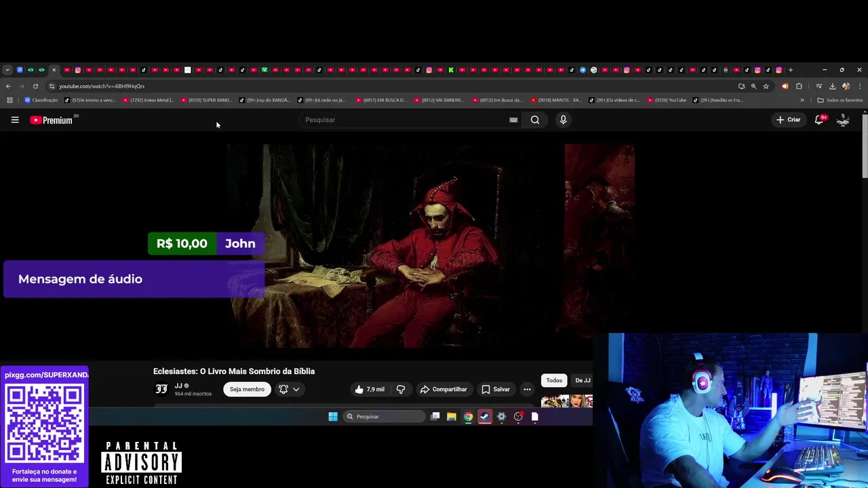The height and width of the screenshot is (488, 868).
Task: Open the Windows Start button
Action: tap(333, 417)
